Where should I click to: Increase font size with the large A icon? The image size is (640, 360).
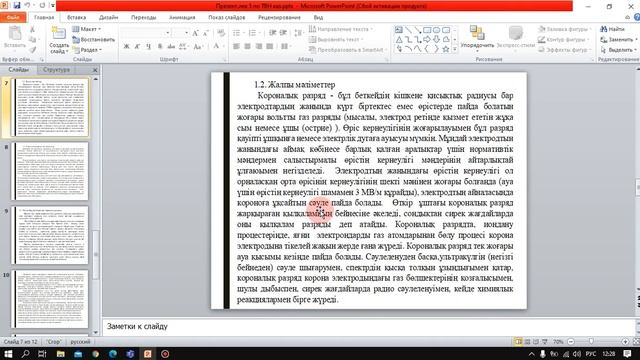[x=196, y=33]
